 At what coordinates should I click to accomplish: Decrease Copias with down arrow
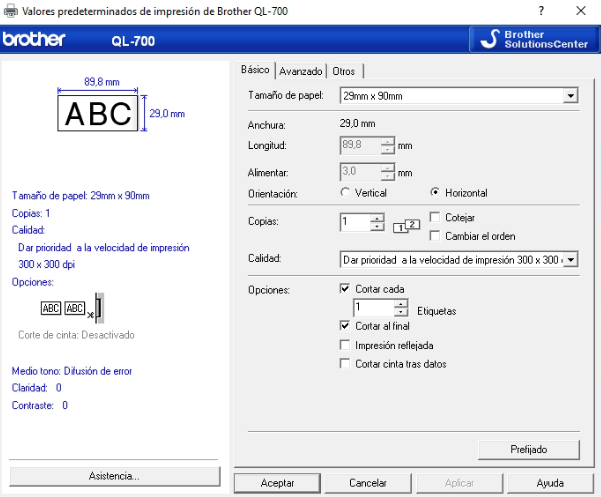(x=378, y=227)
